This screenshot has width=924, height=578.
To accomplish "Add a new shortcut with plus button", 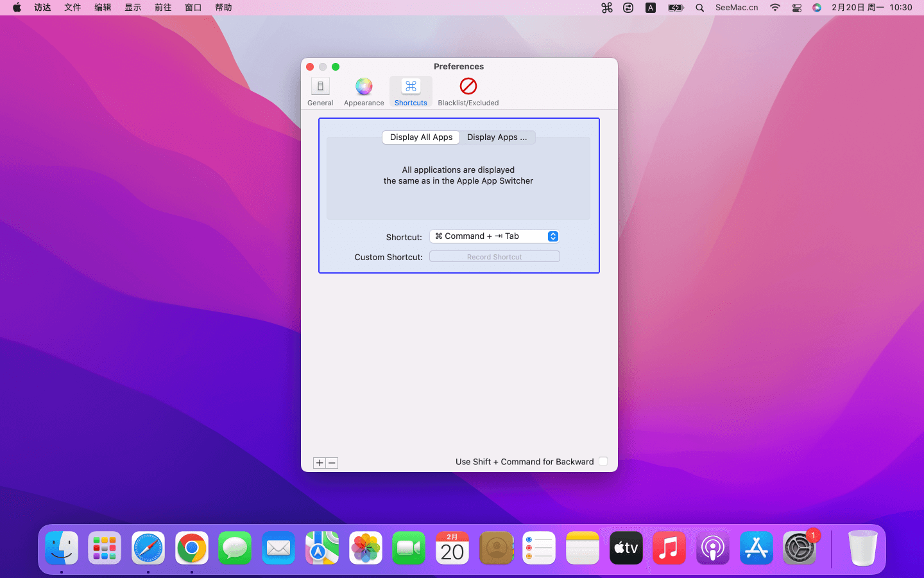I will (320, 463).
